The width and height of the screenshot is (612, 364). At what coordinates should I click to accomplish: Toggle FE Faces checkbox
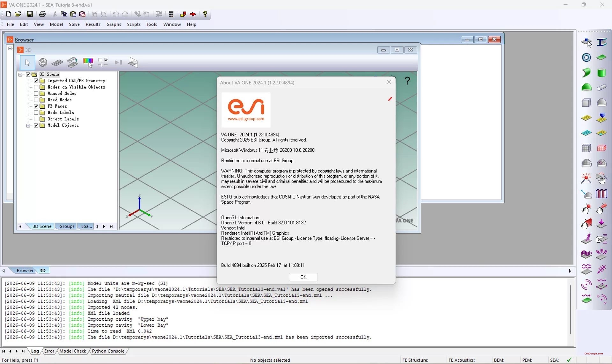(x=36, y=106)
